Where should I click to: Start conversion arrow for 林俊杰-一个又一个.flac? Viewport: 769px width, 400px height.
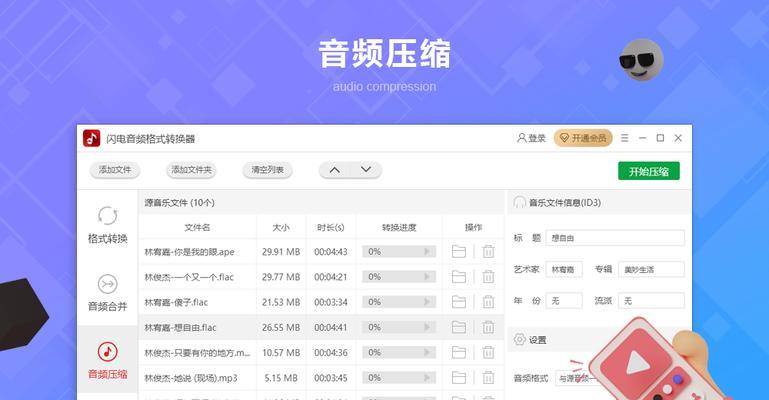(x=427, y=276)
